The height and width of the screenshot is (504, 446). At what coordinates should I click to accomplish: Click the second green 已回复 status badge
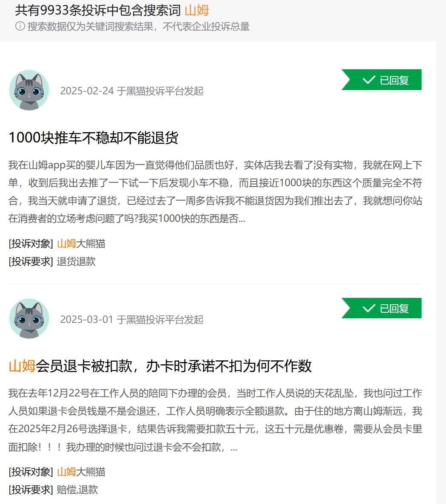tap(381, 308)
